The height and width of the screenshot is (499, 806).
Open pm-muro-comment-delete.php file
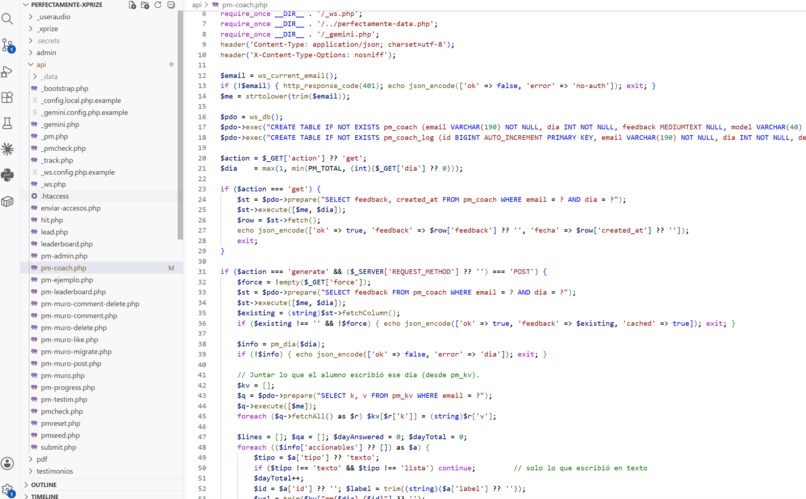tap(90, 304)
